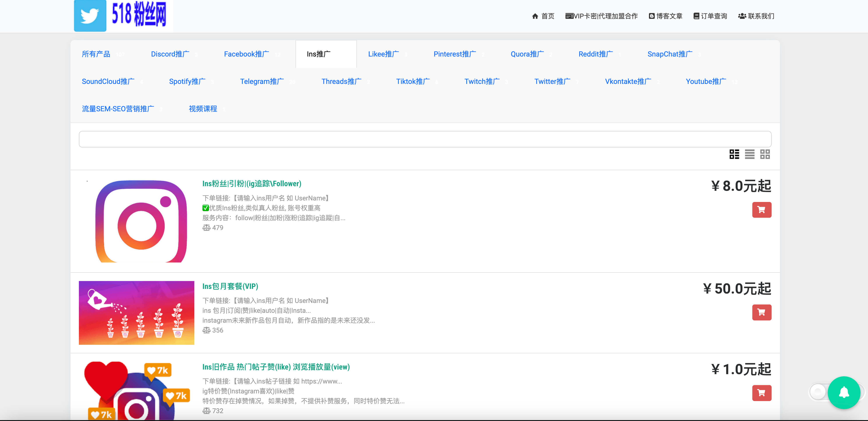868x421 pixels.
Task: Click 'ins 包月|订阅|赞|like|auto' description line
Action: click(256, 310)
